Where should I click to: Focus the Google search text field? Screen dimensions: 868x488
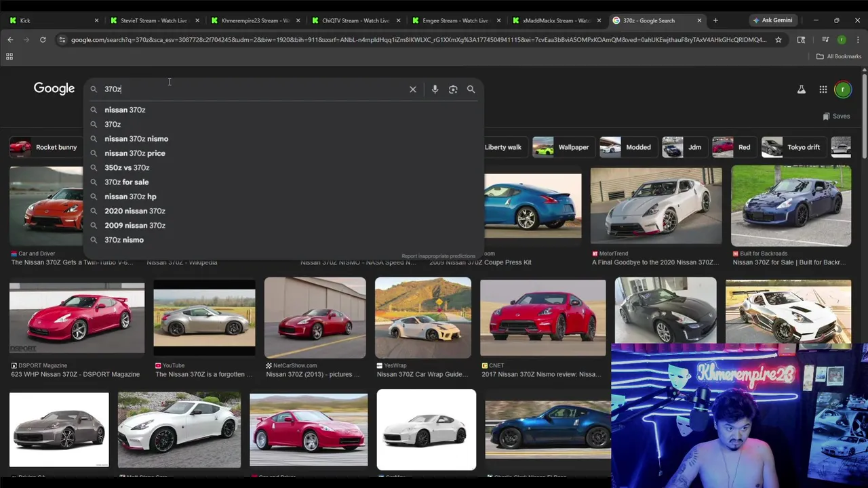click(x=254, y=89)
